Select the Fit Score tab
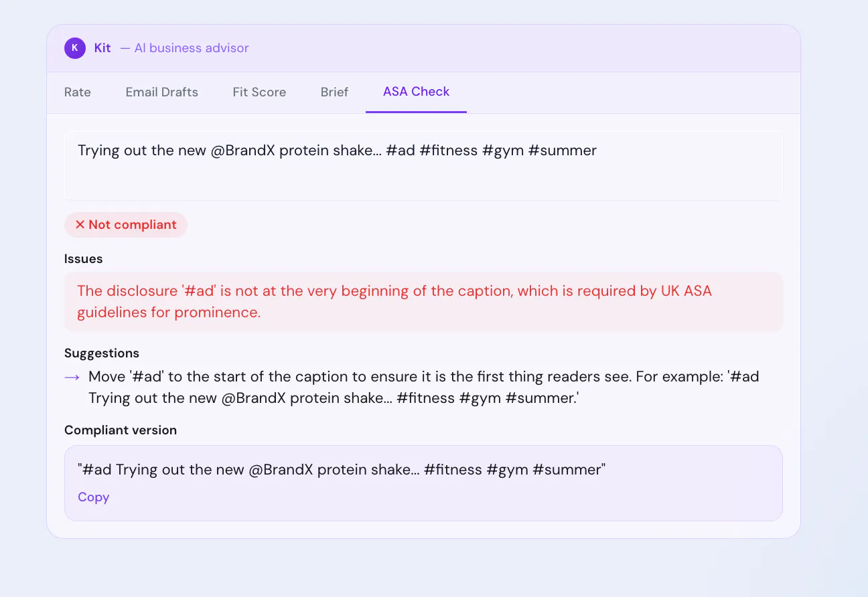This screenshot has height=597, width=868. (259, 92)
